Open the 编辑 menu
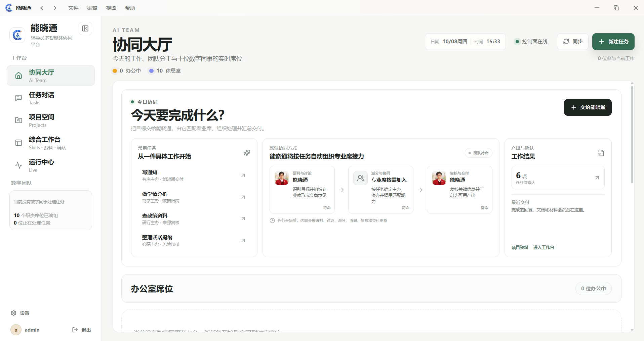 click(x=92, y=8)
